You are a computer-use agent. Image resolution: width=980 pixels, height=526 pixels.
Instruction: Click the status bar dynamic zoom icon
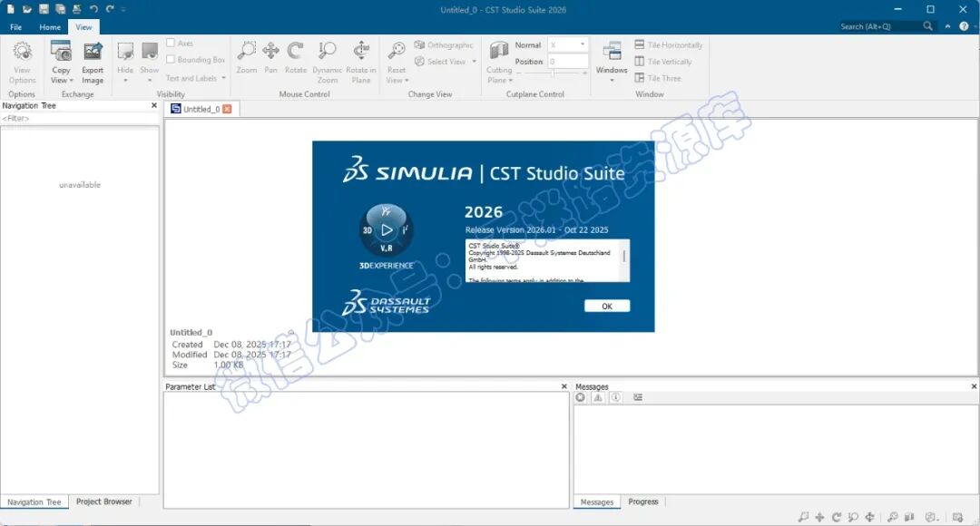(852, 517)
